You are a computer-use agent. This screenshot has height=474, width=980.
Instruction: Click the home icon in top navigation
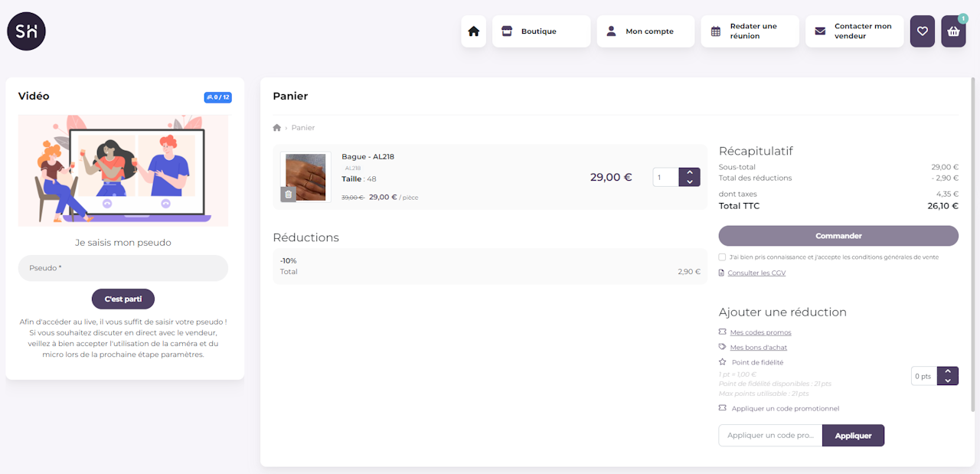coord(473,31)
